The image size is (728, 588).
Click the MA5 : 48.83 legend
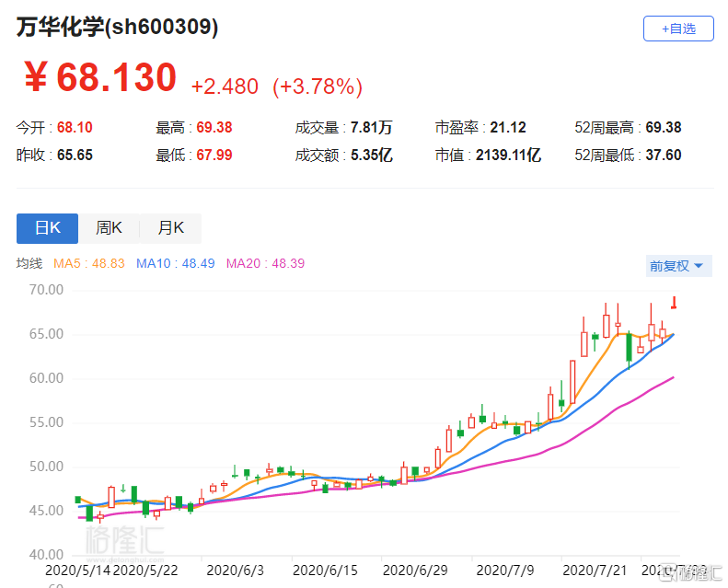[x=89, y=263]
